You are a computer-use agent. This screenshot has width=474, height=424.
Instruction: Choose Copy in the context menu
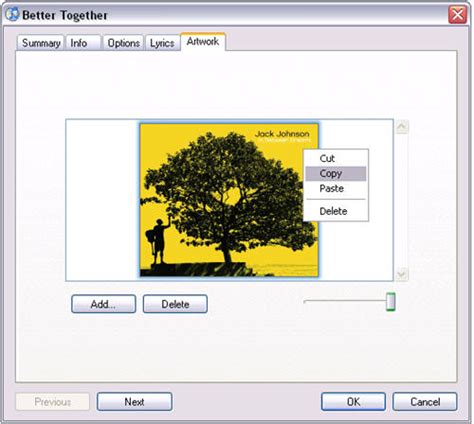336,173
